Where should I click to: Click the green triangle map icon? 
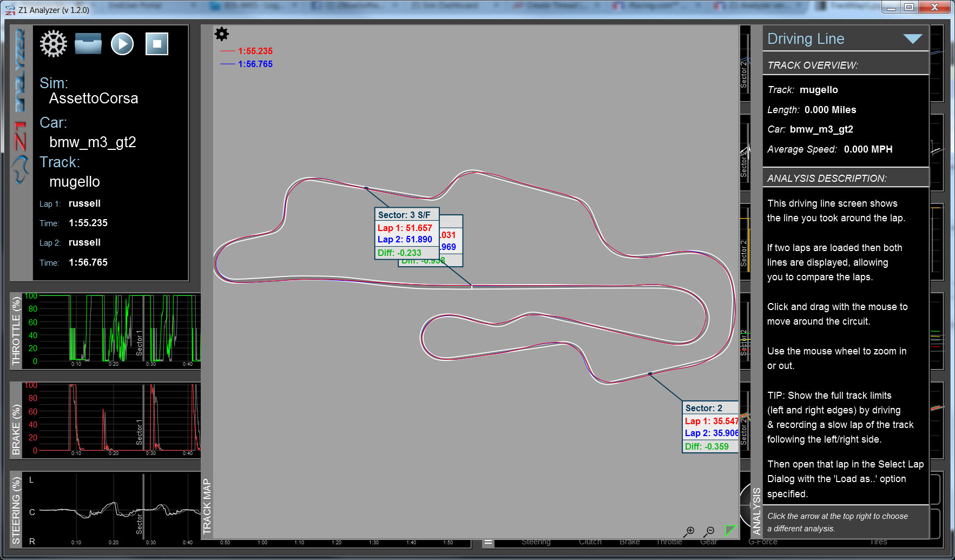tap(730, 530)
